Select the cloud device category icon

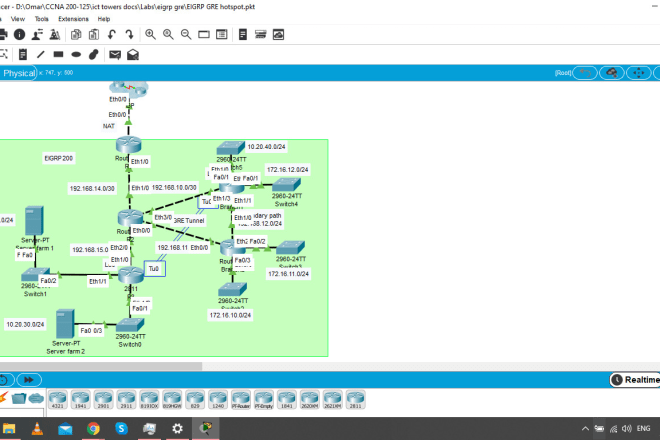[x=36, y=397]
